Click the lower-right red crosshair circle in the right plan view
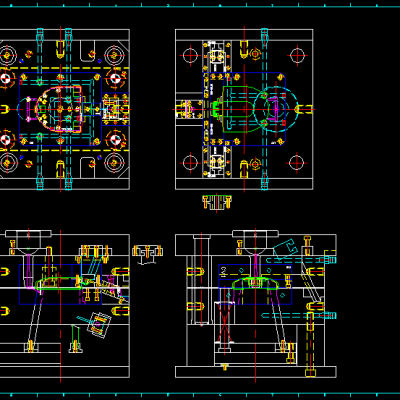Screen dimensions: 400x400 tap(297, 162)
